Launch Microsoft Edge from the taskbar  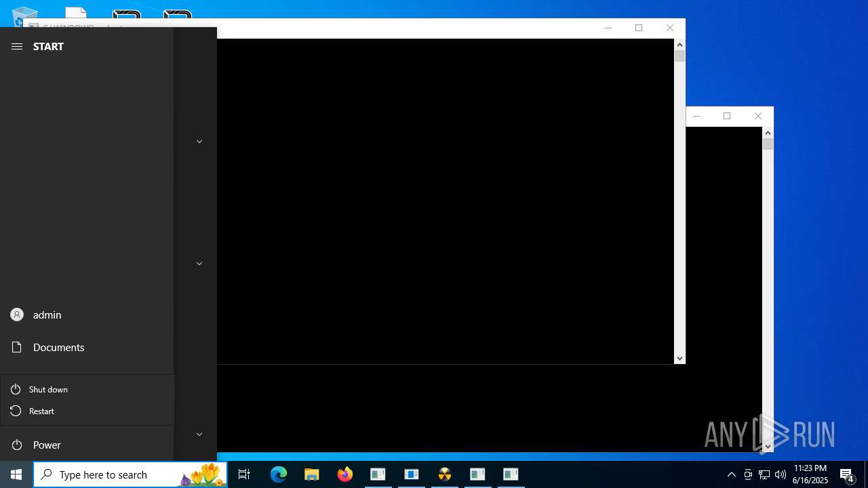pos(279,474)
